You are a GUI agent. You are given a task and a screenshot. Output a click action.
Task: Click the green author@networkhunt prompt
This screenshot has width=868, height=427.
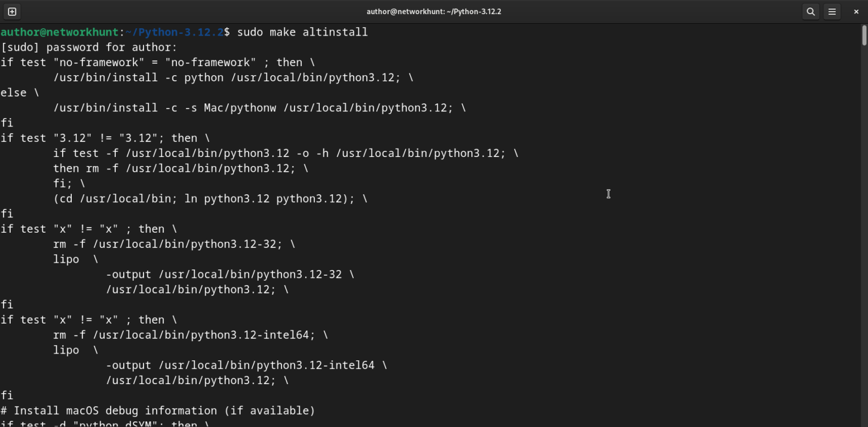[60, 32]
